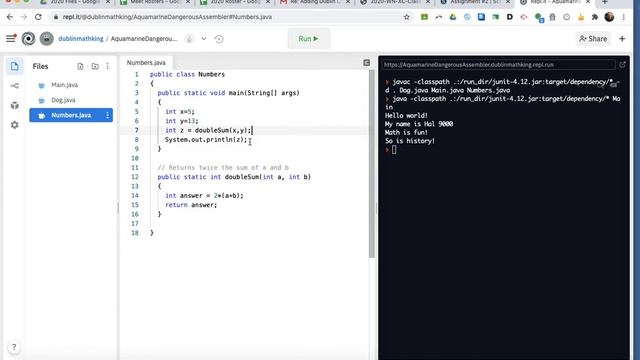Add a new folder in Files panel
Screen dimensions: 640x360
pos(95,66)
